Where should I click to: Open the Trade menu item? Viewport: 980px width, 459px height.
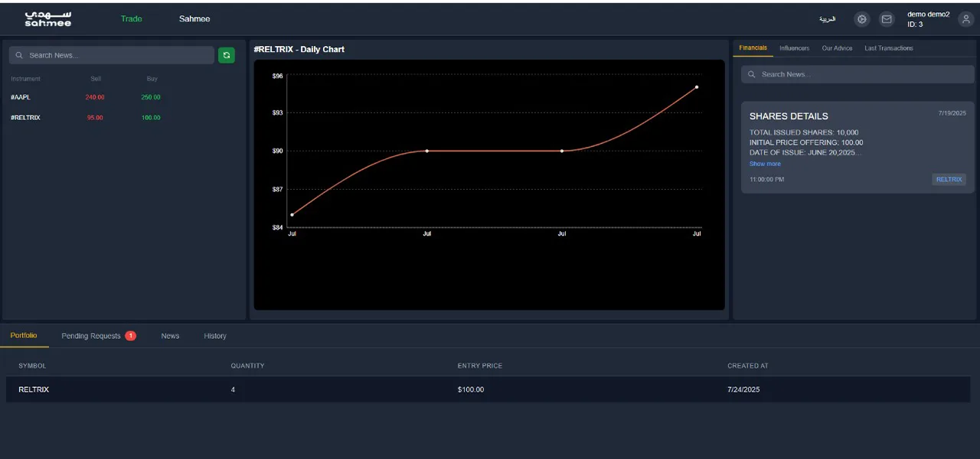(x=131, y=19)
